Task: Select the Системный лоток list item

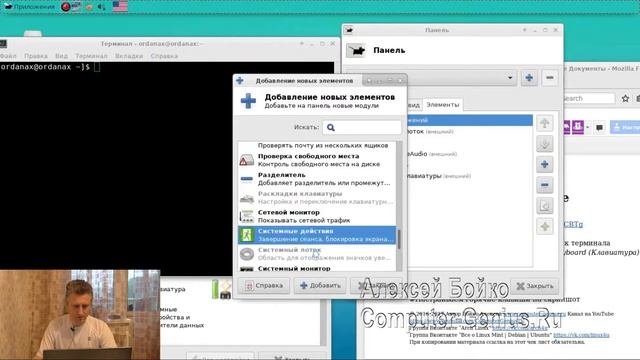Action: [x=317, y=254]
